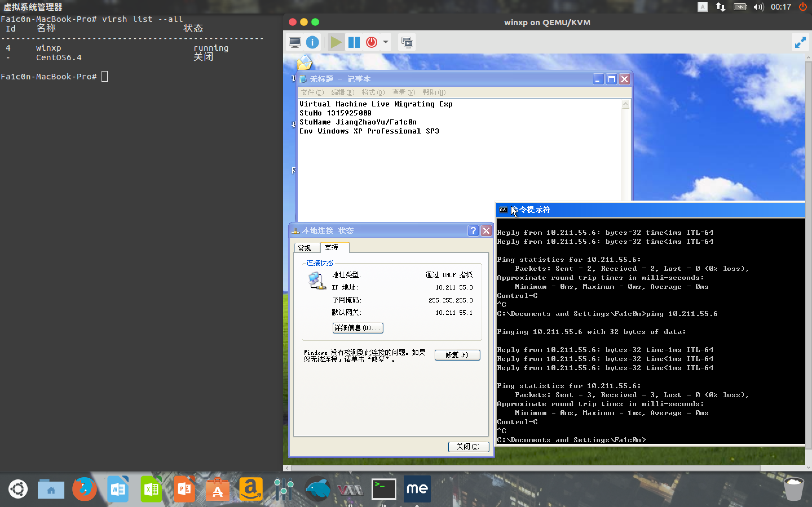
Task: Open the VM snapshots manager icon
Action: tap(407, 42)
